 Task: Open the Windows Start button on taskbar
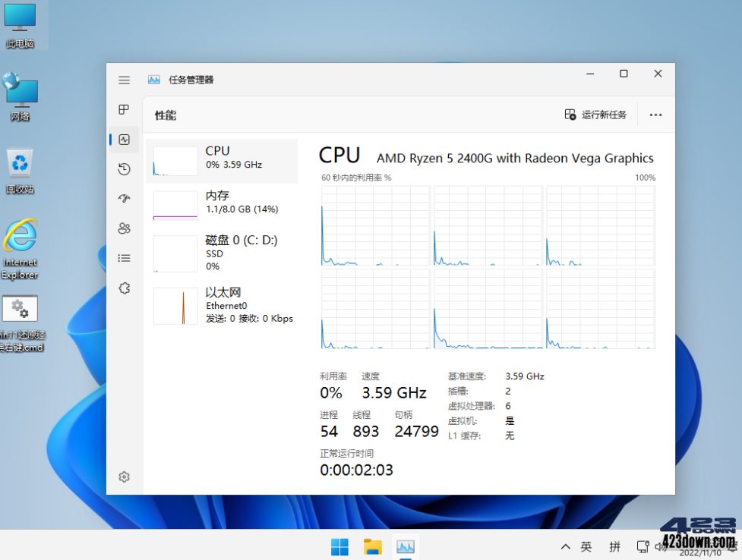339,547
